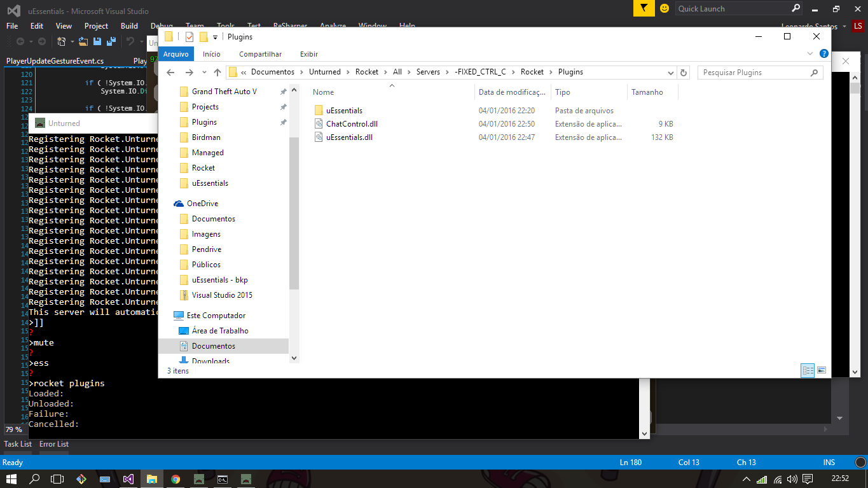Select the ChatControl.dll file
The width and height of the screenshot is (868, 488).
352,124
